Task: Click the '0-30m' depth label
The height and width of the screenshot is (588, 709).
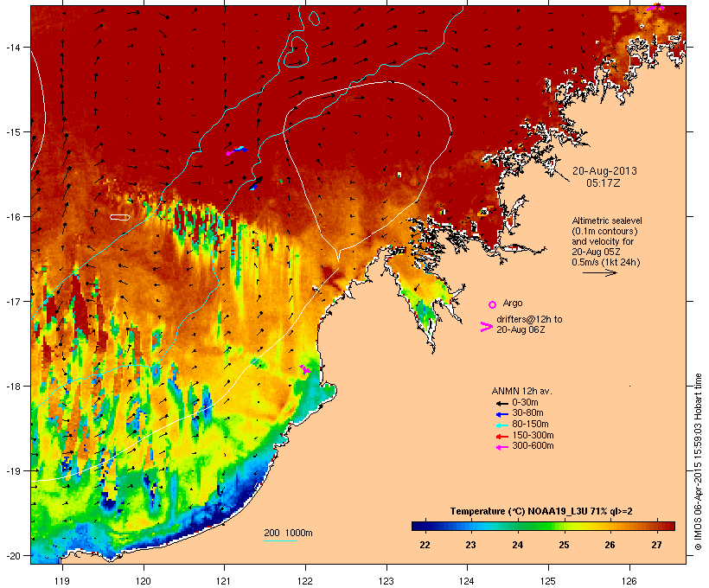Action: point(525,403)
